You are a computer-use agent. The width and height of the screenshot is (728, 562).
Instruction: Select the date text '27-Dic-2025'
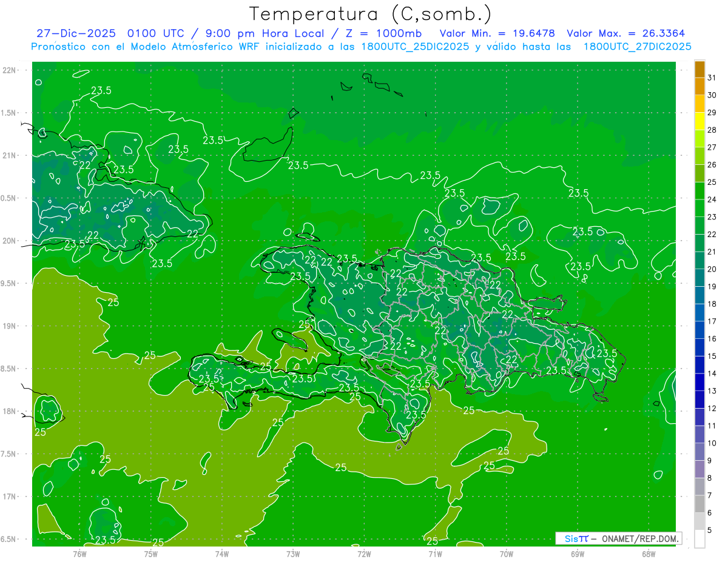(x=77, y=33)
